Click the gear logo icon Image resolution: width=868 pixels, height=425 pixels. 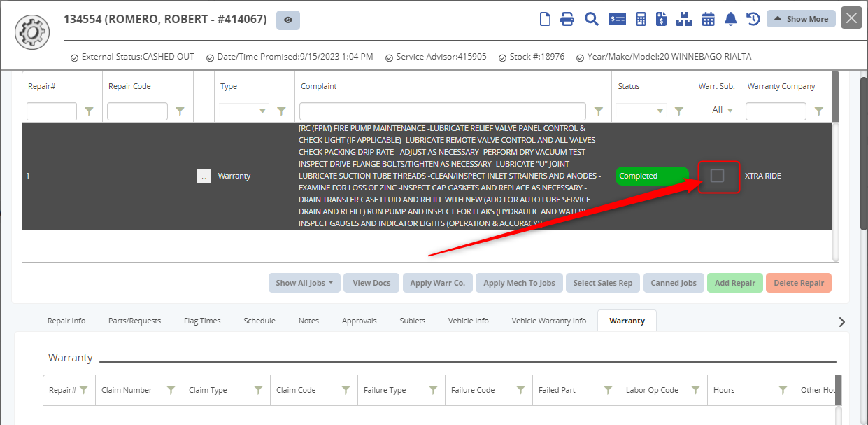pyautogui.click(x=32, y=32)
